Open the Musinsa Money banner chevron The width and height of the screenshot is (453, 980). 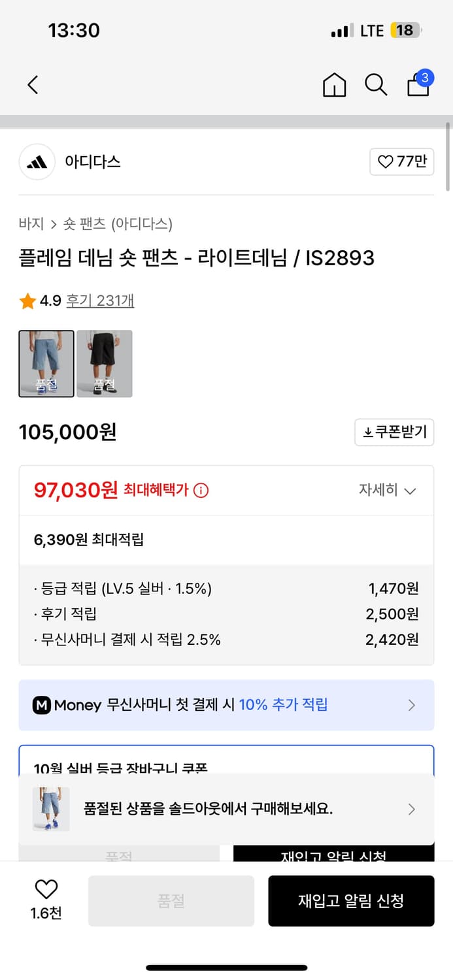click(x=411, y=705)
